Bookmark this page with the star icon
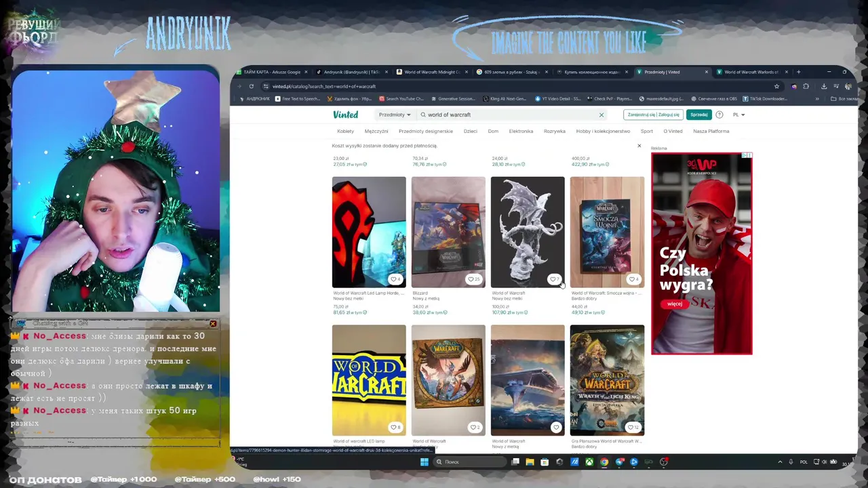This screenshot has height=488, width=868. 776,86
